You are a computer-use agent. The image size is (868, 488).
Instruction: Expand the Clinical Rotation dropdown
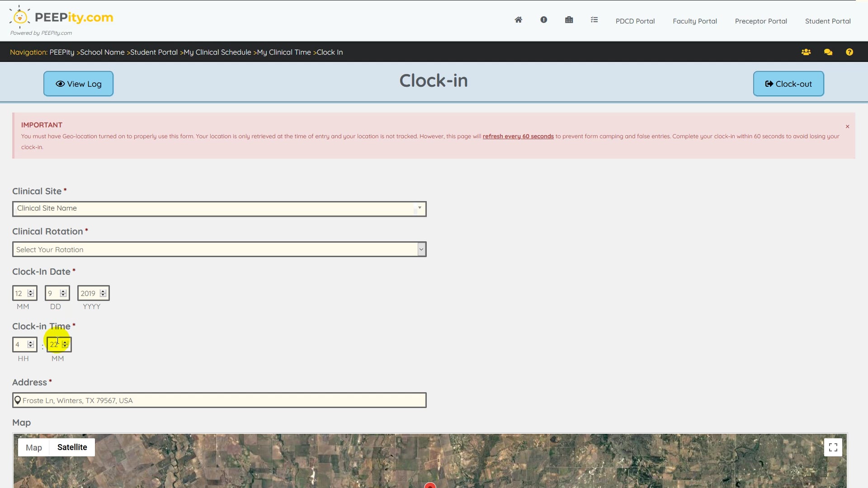pos(219,249)
